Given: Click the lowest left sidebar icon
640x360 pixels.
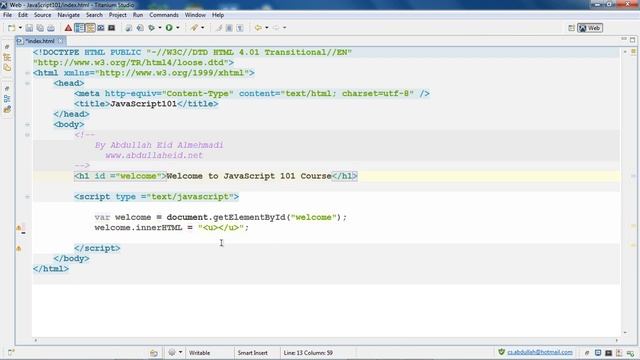Looking at the screenshot, I should pyautogui.click(x=7, y=109).
